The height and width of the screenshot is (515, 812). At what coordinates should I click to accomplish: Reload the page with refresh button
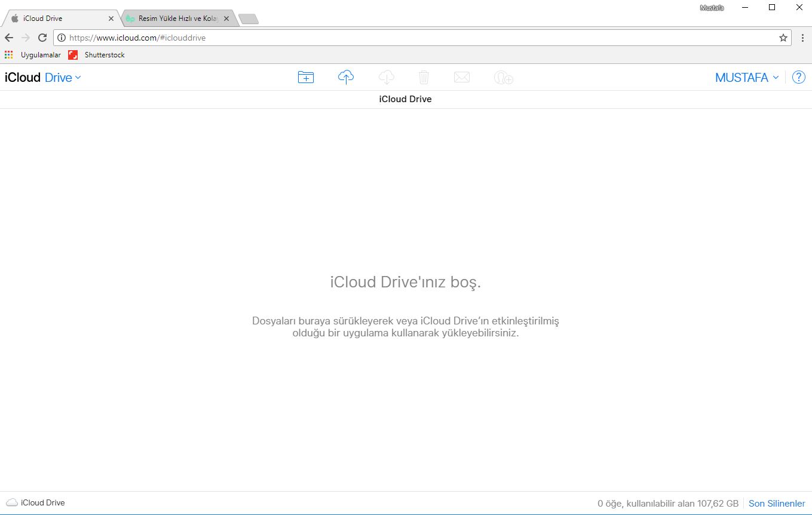[x=42, y=38]
